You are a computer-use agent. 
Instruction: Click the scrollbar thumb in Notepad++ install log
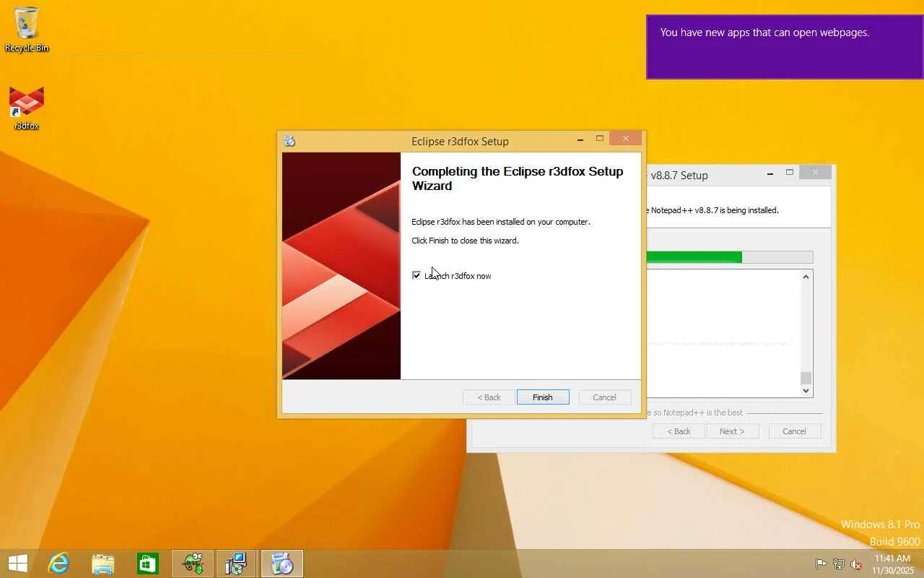(806, 378)
